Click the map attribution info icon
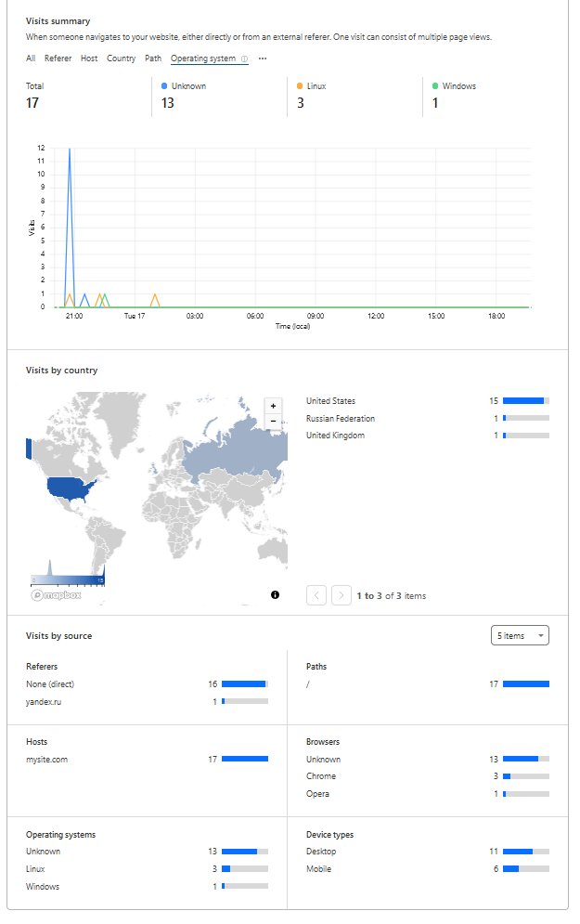 [x=276, y=594]
